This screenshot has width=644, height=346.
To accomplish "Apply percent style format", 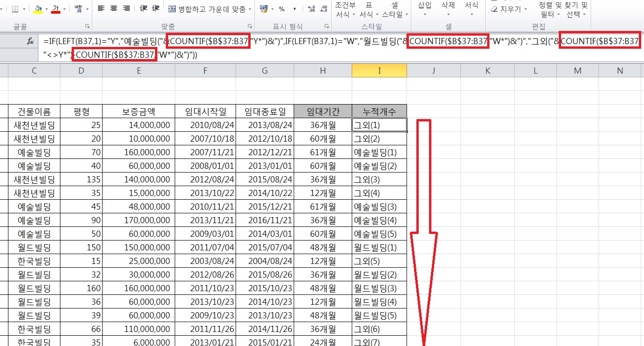I will pos(281,9).
